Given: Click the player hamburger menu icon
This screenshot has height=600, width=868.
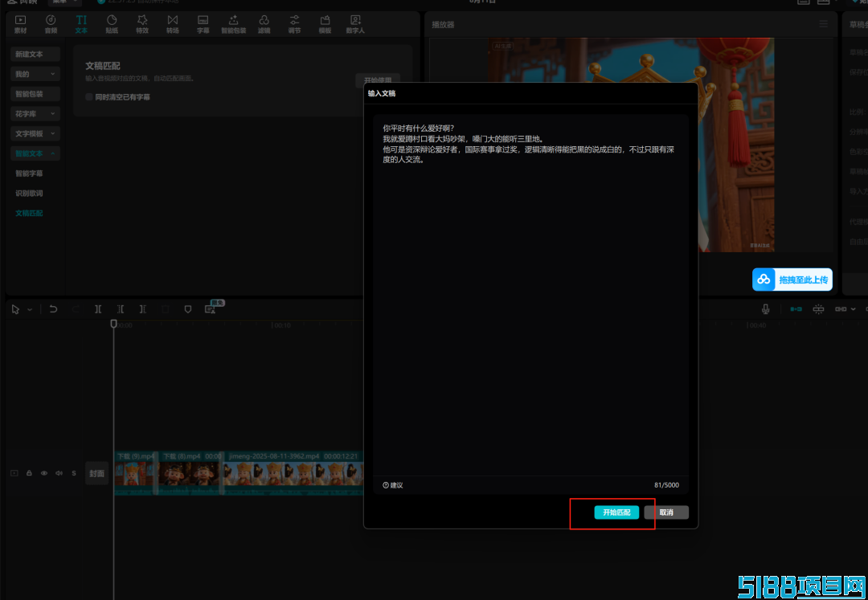Looking at the screenshot, I should pos(824,24).
